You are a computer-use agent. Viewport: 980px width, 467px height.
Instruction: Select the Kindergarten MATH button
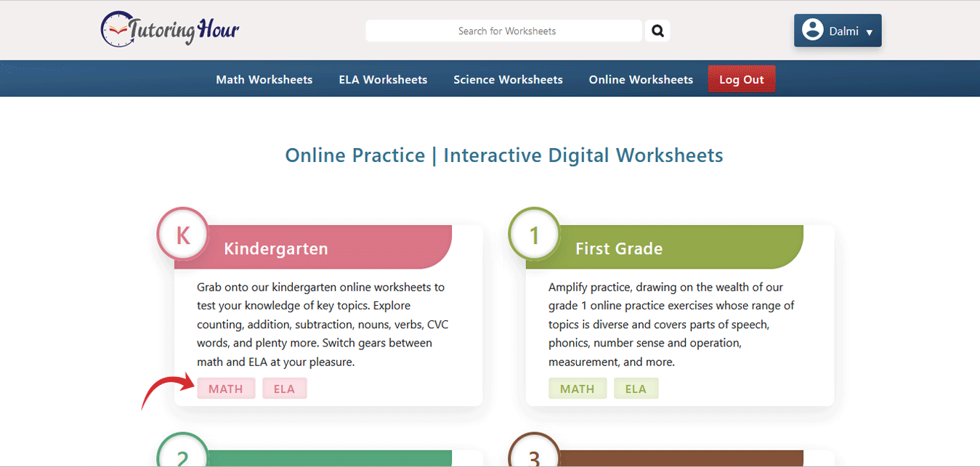pyautogui.click(x=226, y=389)
